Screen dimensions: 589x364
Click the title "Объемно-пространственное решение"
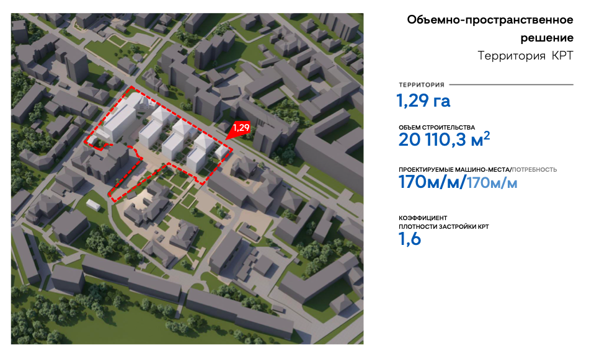coord(490,29)
